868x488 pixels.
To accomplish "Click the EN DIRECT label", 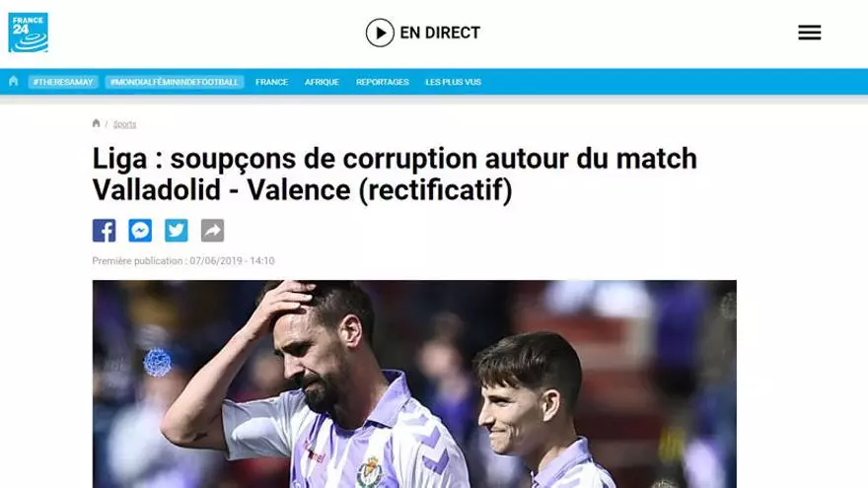I will point(440,33).
